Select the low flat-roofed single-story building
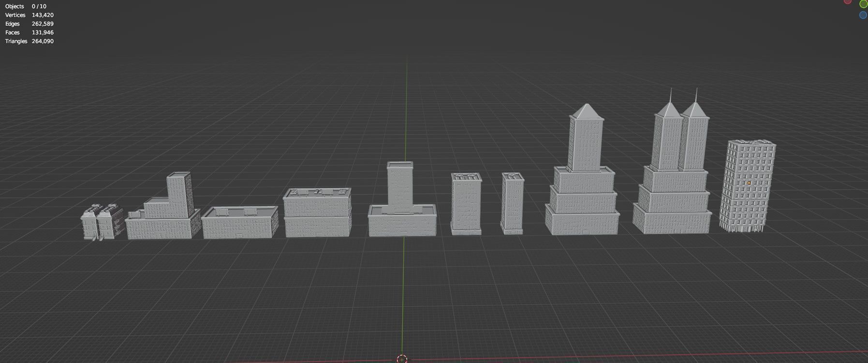Image resolution: width=868 pixels, height=363 pixels. (x=240, y=223)
